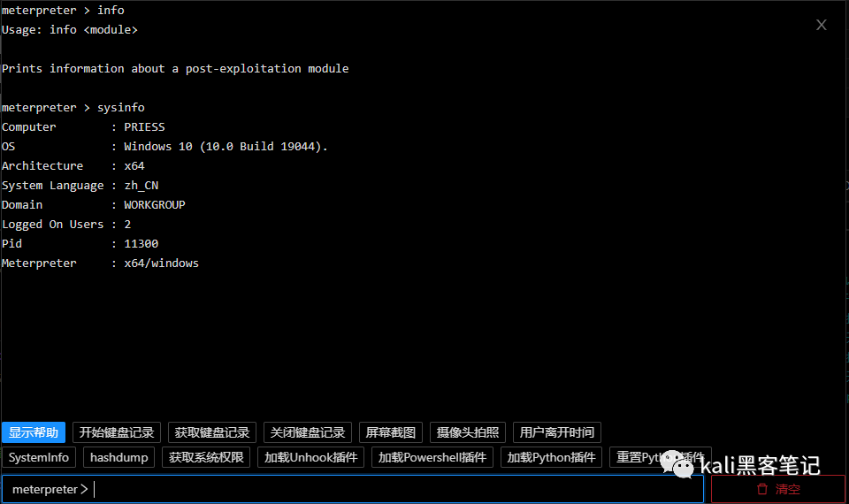
Task: Click the meterpreter > prompt label
Action: 50,489
